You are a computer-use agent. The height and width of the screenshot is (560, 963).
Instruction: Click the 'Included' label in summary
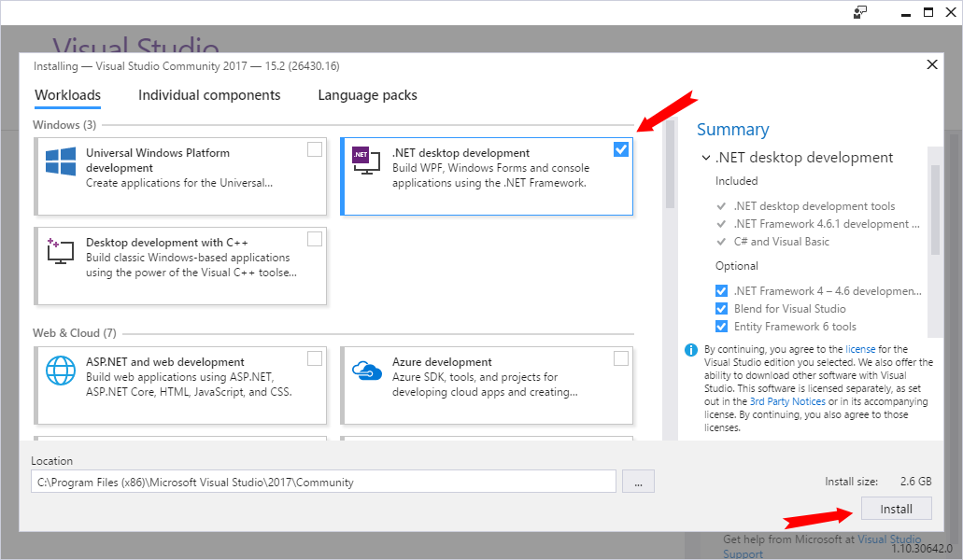click(736, 181)
